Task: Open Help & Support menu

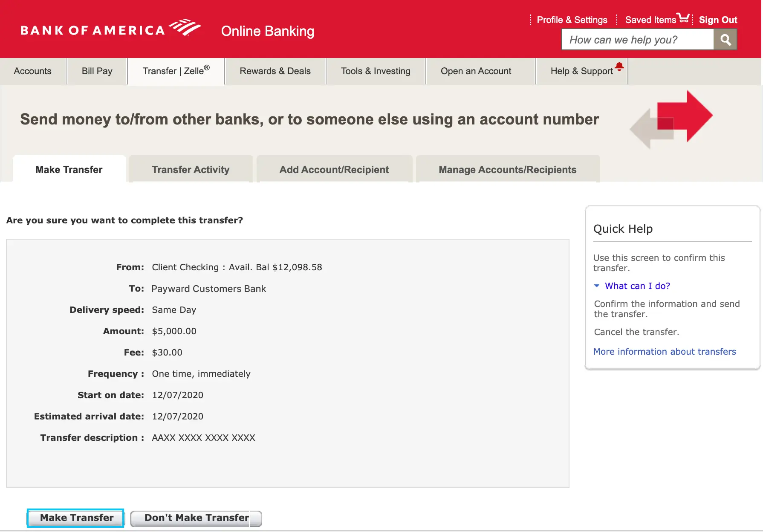Action: click(x=582, y=71)
